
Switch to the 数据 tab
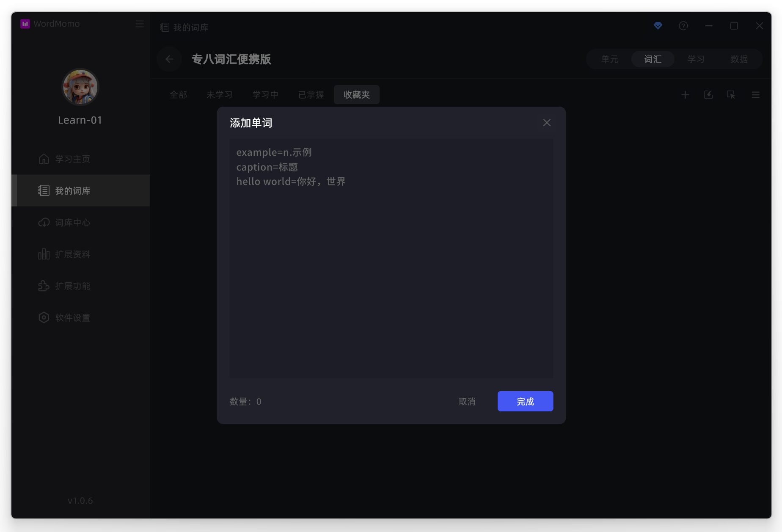[739, 59]
